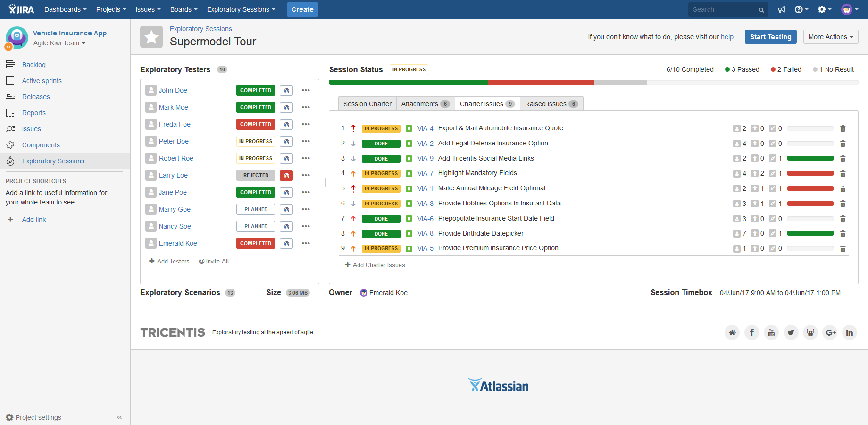Click the red @ icon for Larry Loe
The width and height of the screenshot is (868, 425).
[x=286, y=175]
